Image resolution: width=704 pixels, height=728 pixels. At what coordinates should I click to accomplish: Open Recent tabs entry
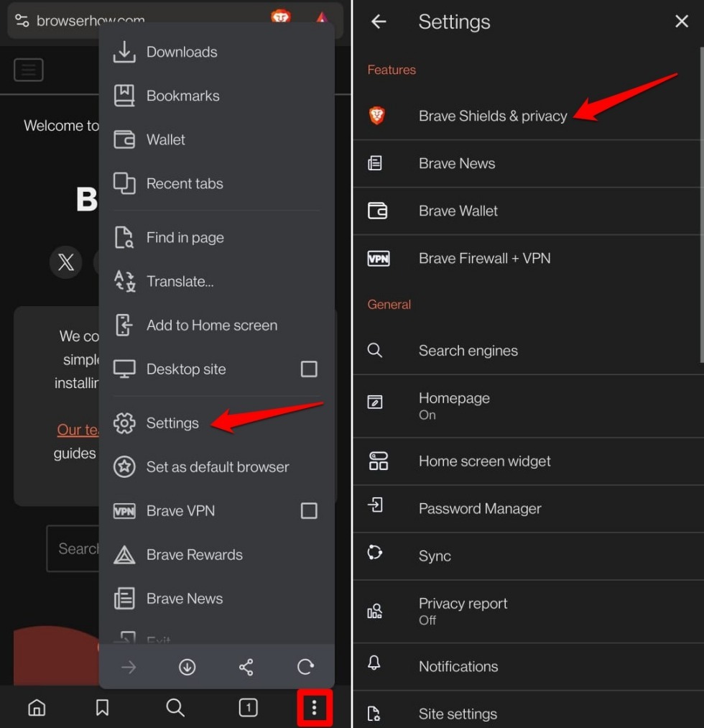click(x=216, y=183)
